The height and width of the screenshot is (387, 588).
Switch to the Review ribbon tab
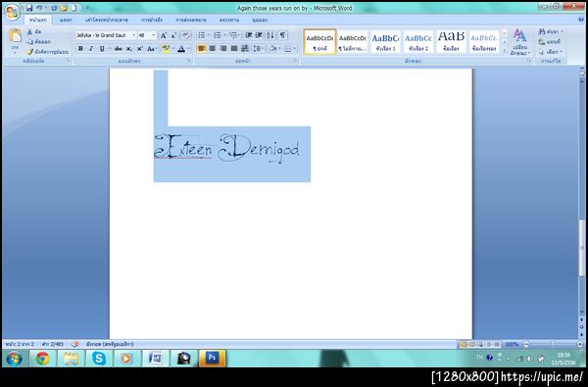pos(229,20)
